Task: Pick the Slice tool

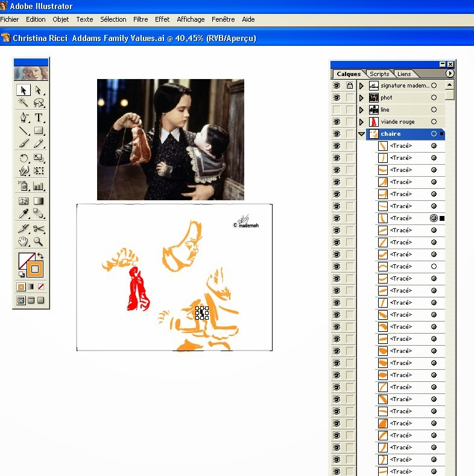Action: tap(24, 228)
